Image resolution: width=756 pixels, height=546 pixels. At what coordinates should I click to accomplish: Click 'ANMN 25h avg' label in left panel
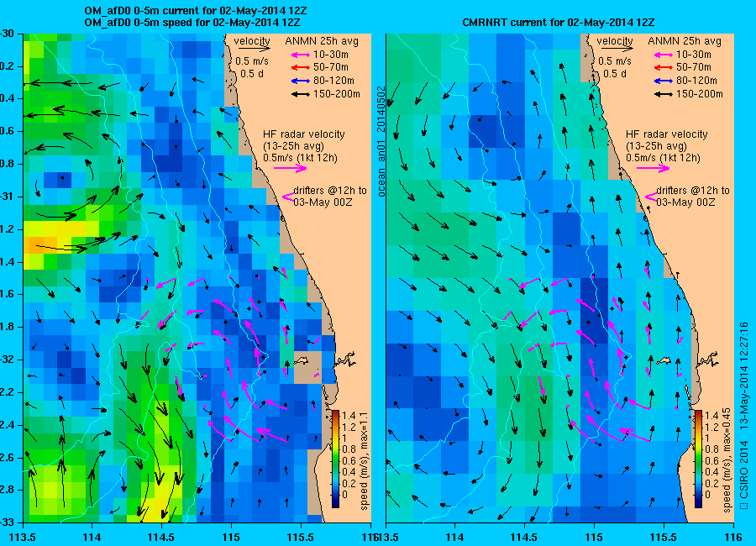click(x=322, y=41)
